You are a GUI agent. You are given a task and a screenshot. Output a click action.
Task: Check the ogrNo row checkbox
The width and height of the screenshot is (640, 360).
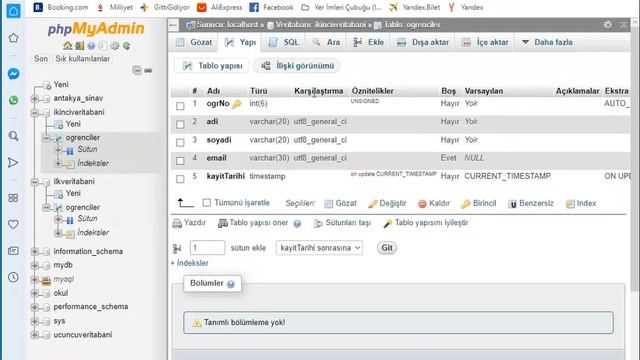coord(180,106)
